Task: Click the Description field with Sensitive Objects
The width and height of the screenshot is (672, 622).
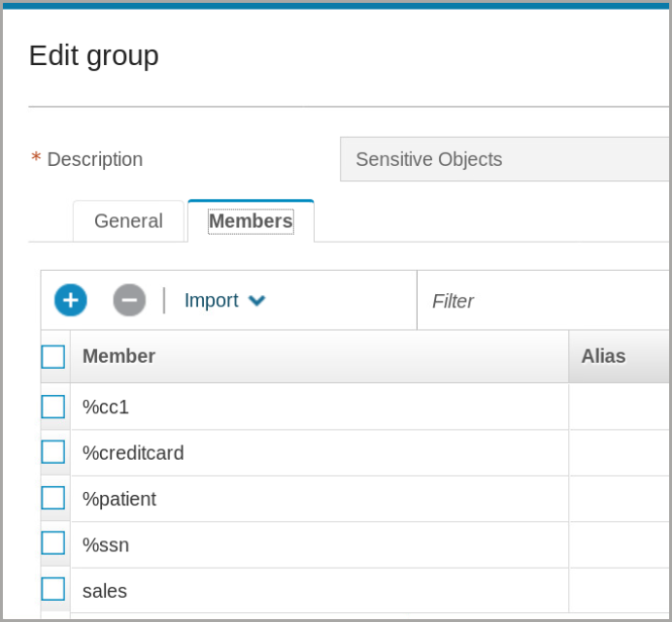Action: 505,159
